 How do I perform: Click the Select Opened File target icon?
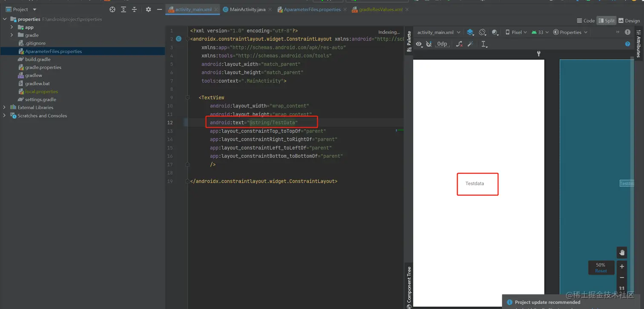(112, 9)
